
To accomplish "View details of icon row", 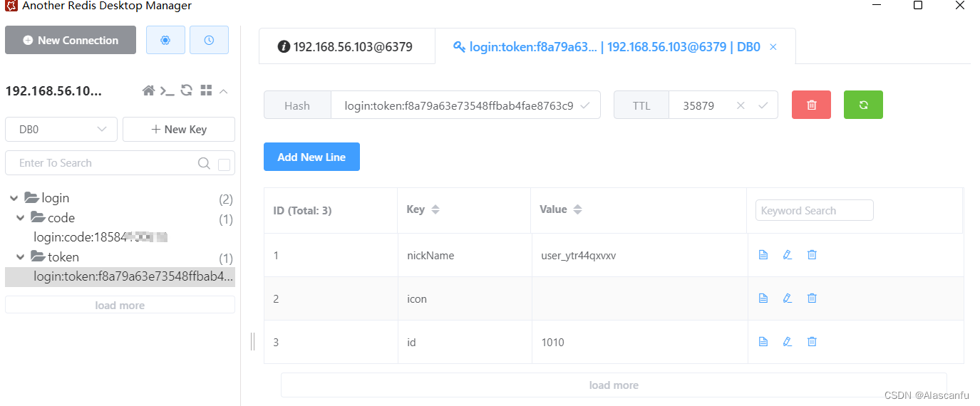I will click(x=763, y=298).
